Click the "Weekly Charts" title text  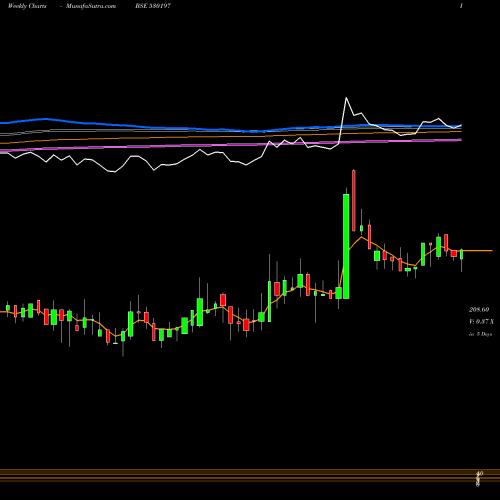[x=27, y=6]
